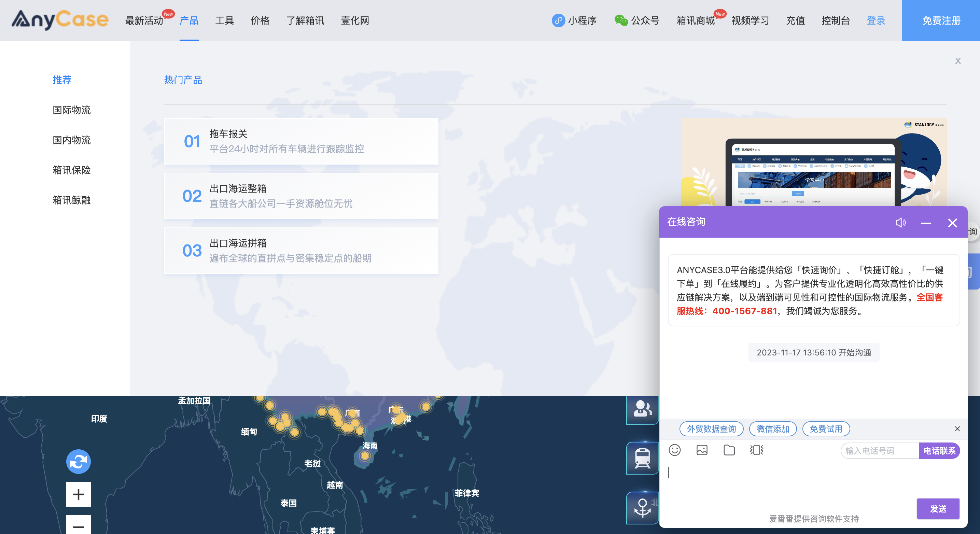Click the 老挝 label on the map

[312, 464]
